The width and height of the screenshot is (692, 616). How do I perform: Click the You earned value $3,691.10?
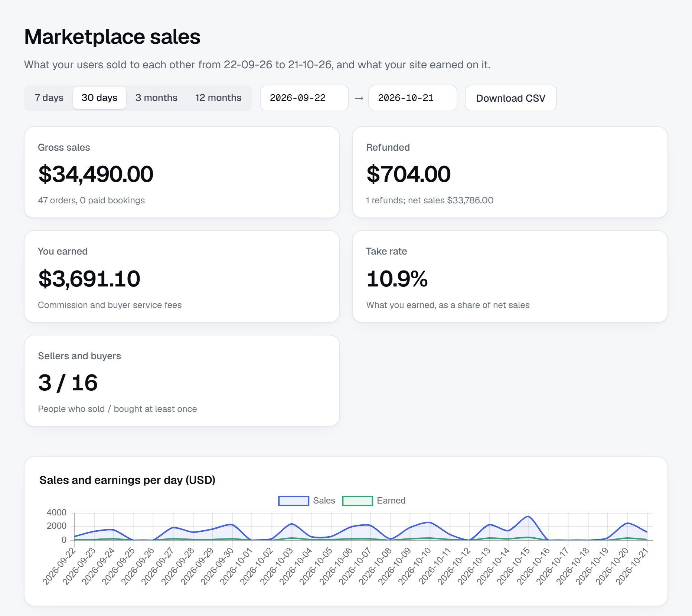click(x=89, y=279)
